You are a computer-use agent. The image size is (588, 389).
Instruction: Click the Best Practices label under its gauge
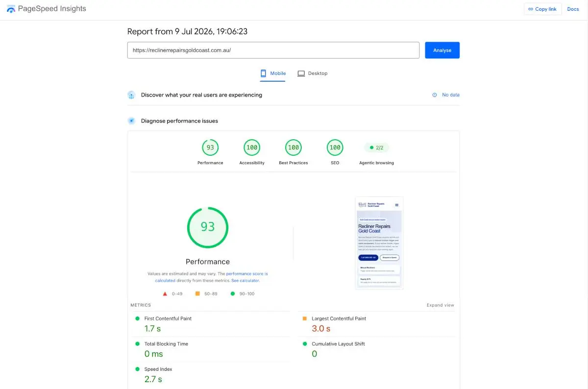pyautogui.click(x=294, y=163)
